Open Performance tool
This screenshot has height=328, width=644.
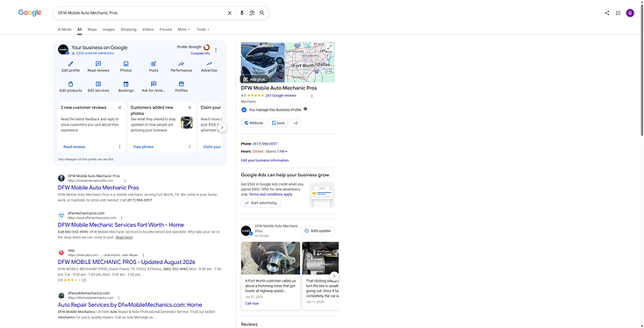pos(181,67)
